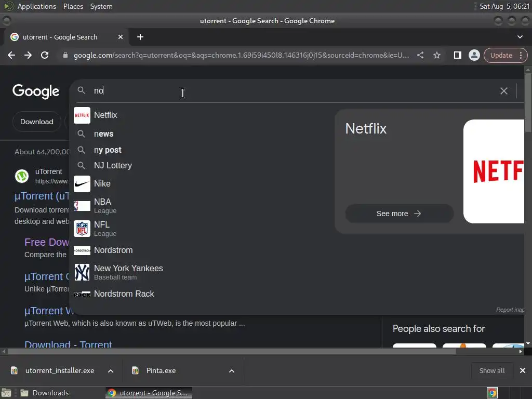Expand options for Pinta.exe download
Image resolution: width=532 pixels, height=399 pixels.
coord(232,371)
